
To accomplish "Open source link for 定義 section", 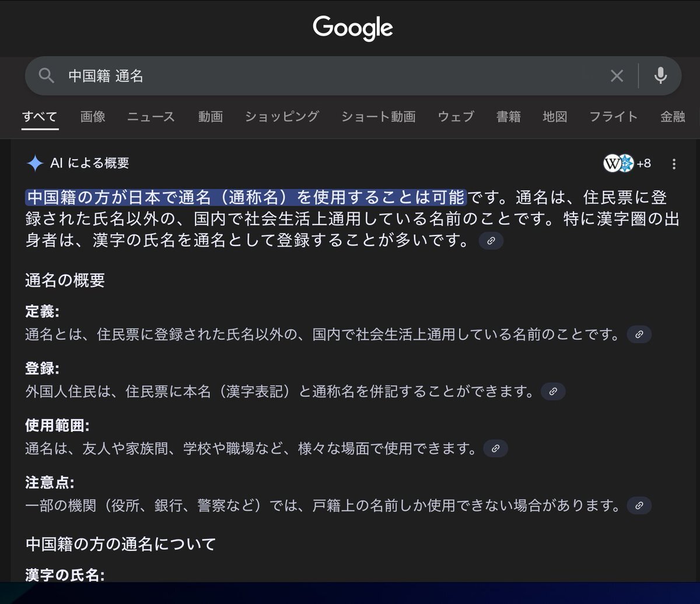I will (x=639, y=335).
